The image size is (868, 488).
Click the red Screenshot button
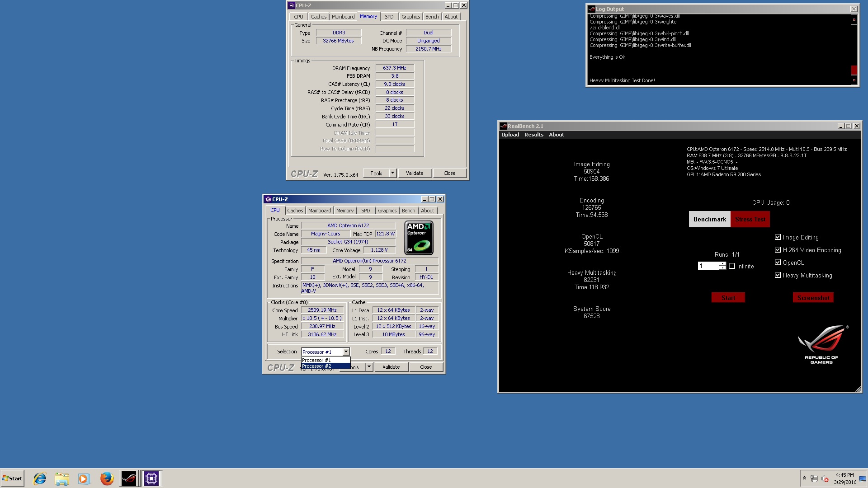[813, 297]
